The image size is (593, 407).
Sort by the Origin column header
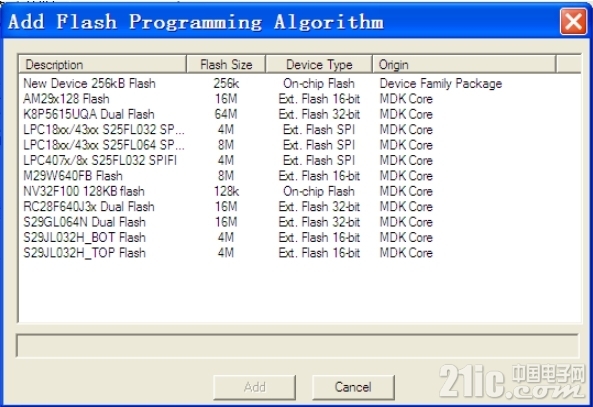coord(464,64)
